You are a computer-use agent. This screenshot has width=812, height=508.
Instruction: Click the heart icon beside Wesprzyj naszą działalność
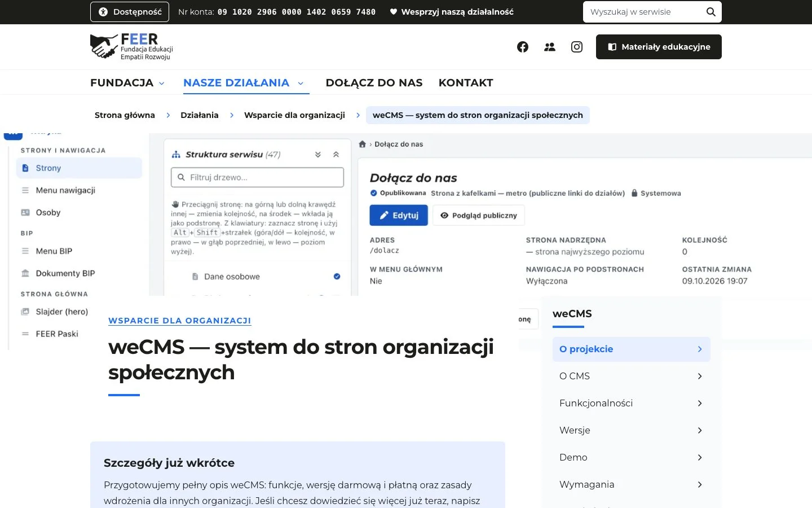(394, 12)
